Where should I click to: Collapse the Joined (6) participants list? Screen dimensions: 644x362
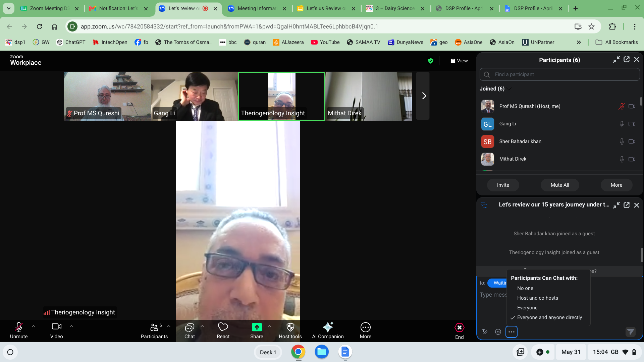tap(509, 89)
